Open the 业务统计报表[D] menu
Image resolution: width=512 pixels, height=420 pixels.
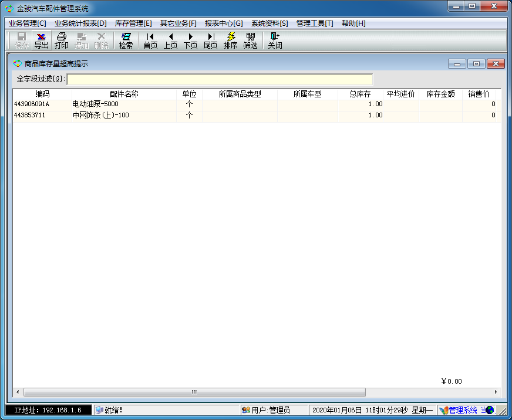80,23
